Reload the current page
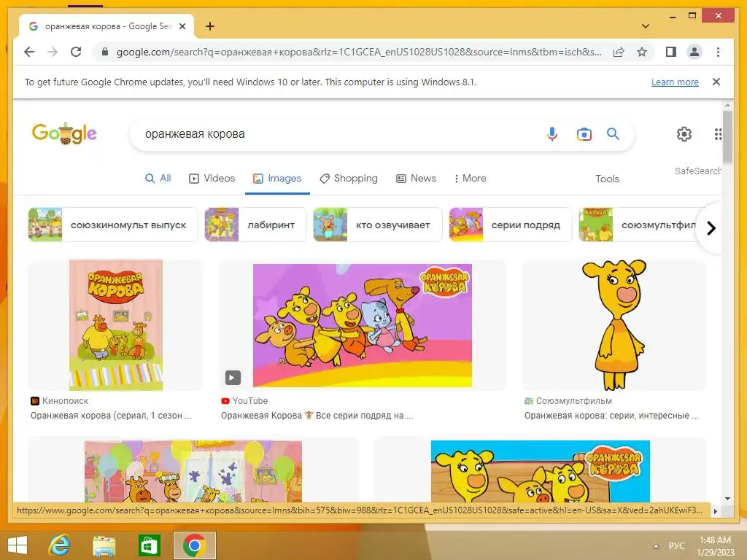Viewport: 747px width, 560px height. (76, 52)
